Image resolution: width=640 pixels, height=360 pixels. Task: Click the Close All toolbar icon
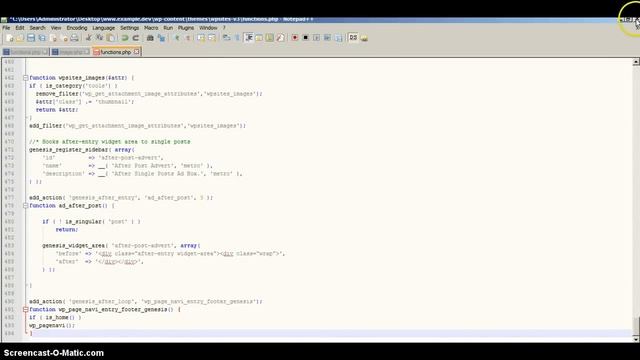[x=64, y=38]
